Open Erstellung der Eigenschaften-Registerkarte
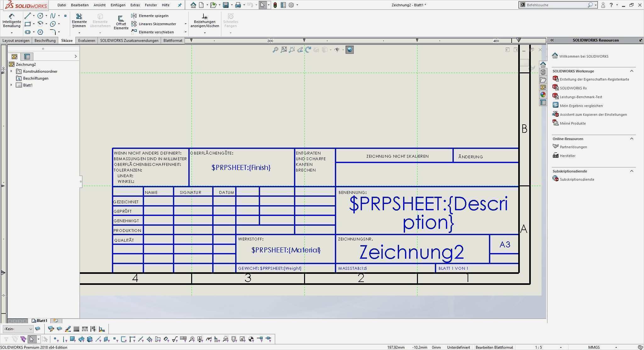This screenshot has width=644, height=350. [593, 79]
